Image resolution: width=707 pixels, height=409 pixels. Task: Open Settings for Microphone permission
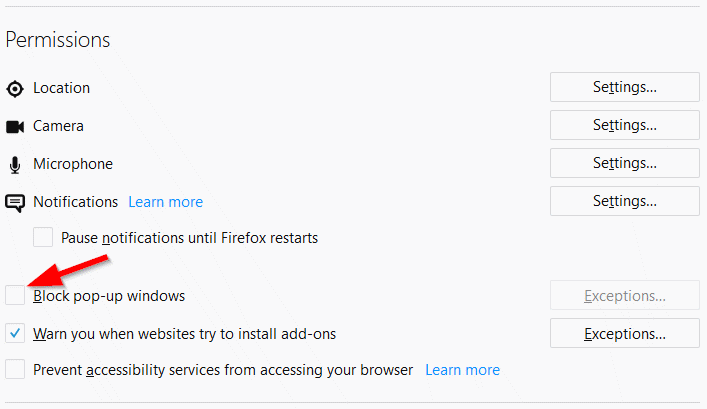[x=624, y=163]
